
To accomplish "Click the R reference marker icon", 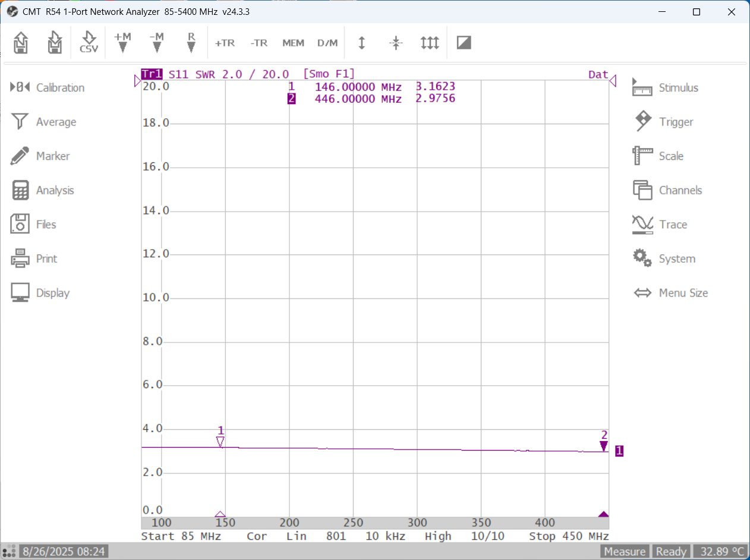I will point(191,43).
